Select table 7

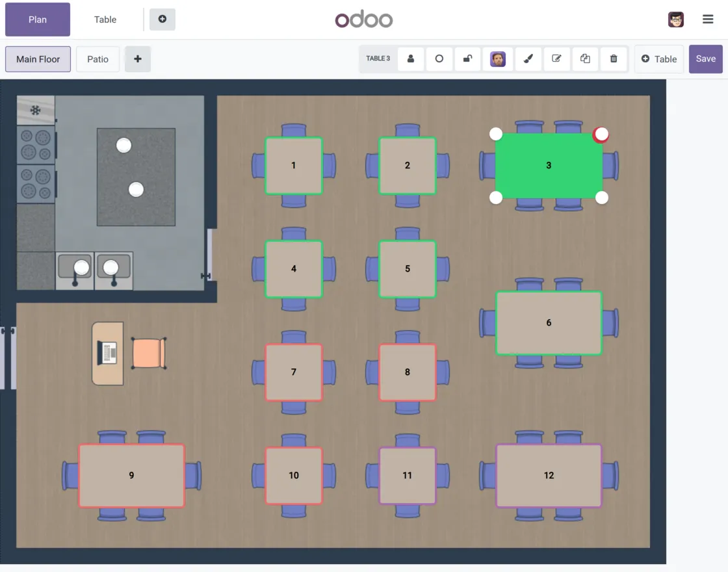click(293, 372)
